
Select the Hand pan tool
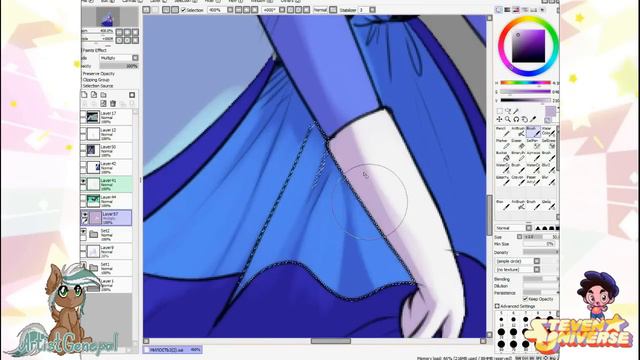point(525,119)
